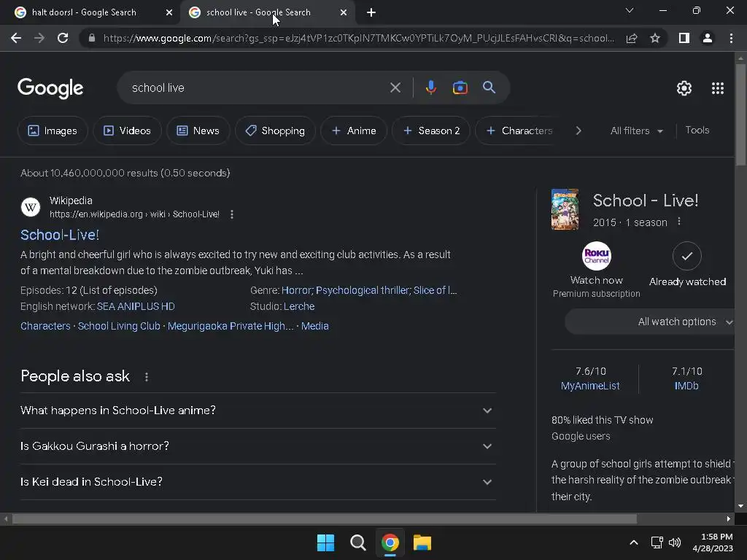747x560 pixels.
Task: Open the Google apps grid
Action: [x=718, y=88]
